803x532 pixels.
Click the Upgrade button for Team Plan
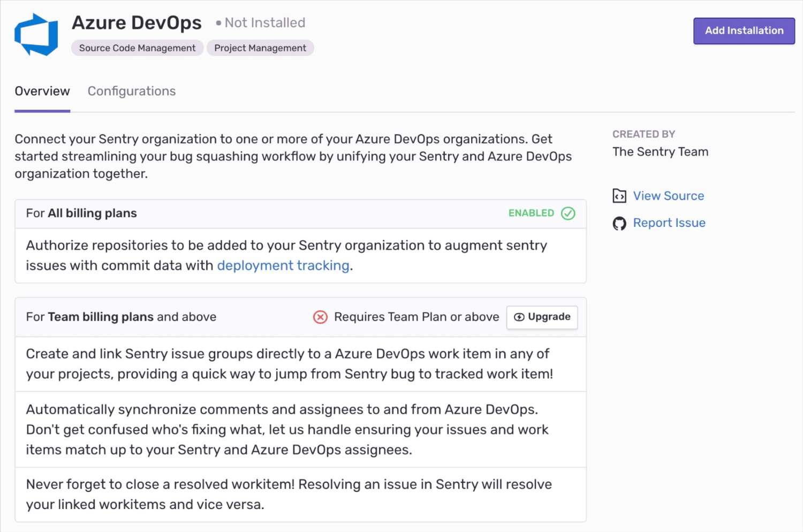point(542,317)
